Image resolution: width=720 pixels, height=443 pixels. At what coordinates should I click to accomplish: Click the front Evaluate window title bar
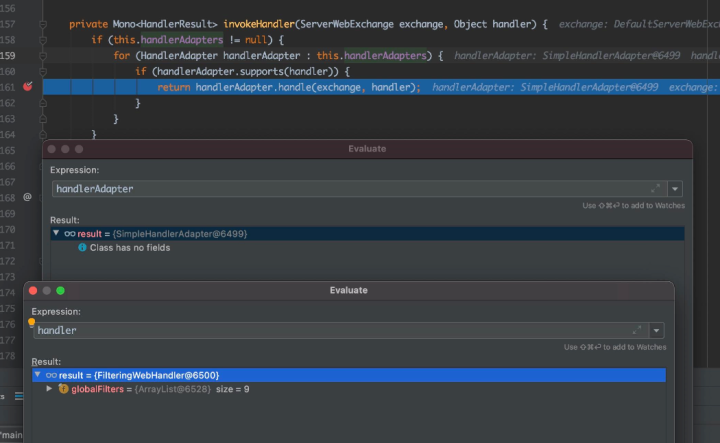[349, 290]
